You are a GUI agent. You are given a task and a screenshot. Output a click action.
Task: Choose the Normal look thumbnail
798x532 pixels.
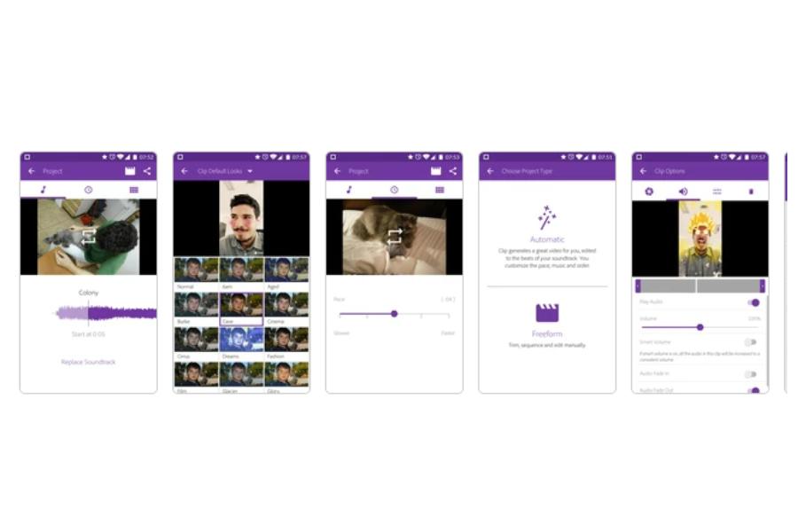pyautogui.click(x=197, y=270)
